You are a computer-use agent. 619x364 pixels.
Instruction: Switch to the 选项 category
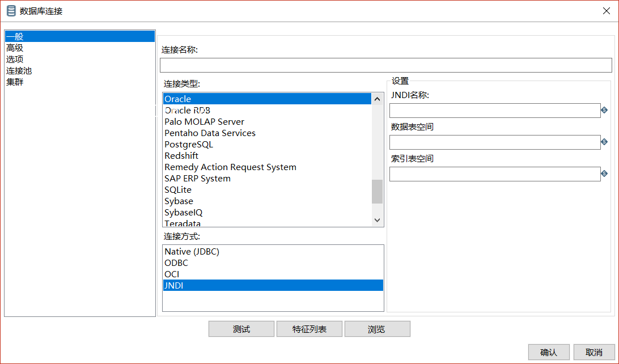80,59
